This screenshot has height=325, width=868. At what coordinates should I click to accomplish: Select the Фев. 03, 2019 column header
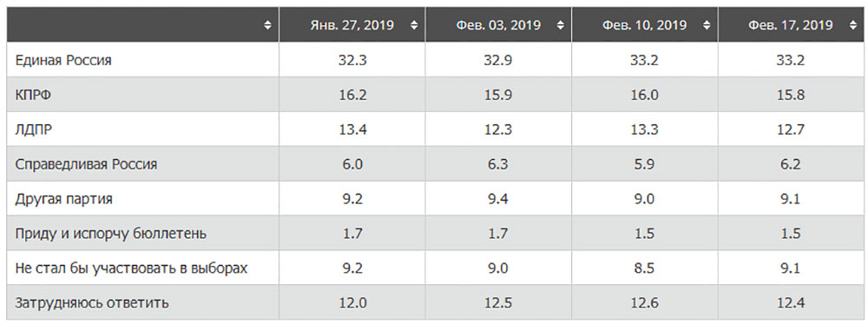tap(499, 25)
